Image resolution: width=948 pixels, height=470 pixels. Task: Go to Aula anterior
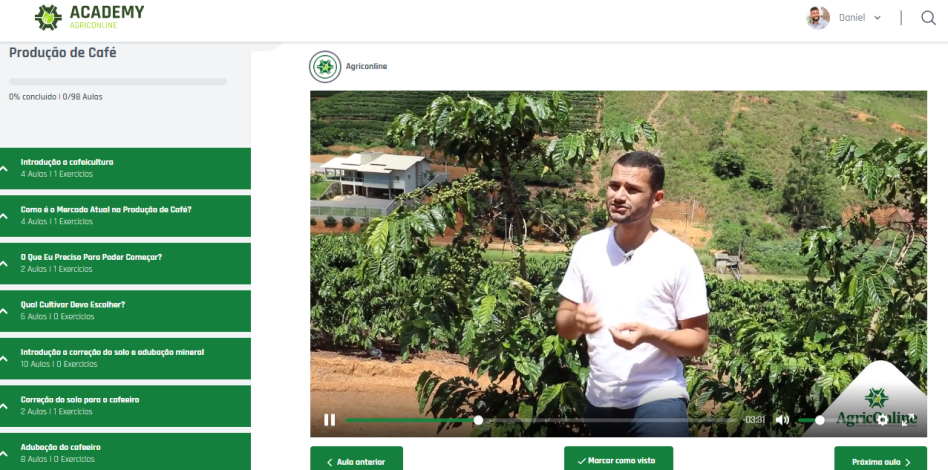tap(356, 462)
